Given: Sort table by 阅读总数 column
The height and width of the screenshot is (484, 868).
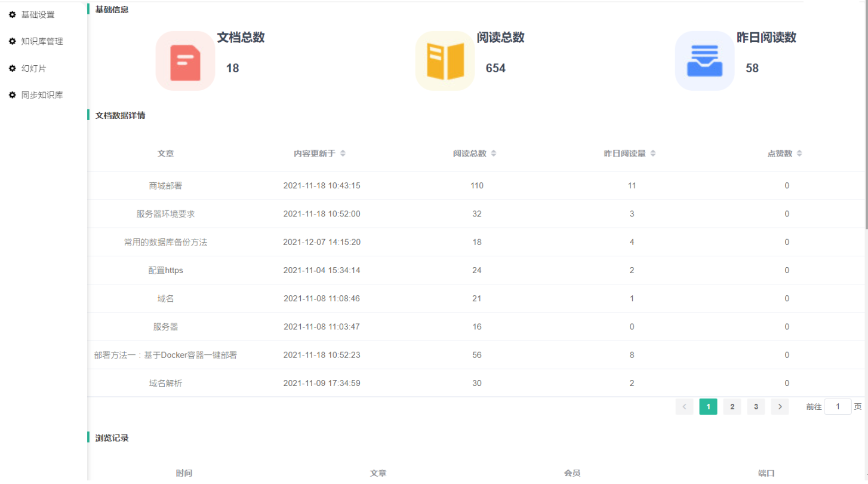Looking at the screenshot, I should pos(493,154).
